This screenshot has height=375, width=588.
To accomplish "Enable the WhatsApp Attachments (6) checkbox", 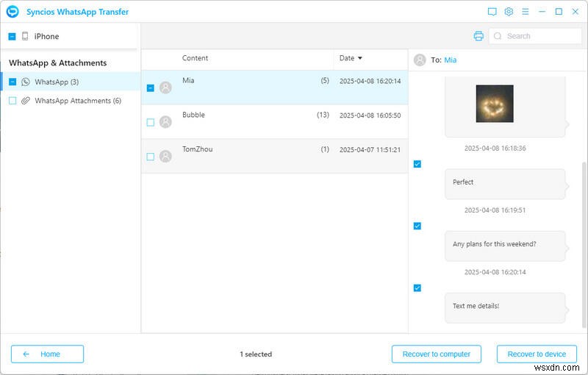I will 12,101.
